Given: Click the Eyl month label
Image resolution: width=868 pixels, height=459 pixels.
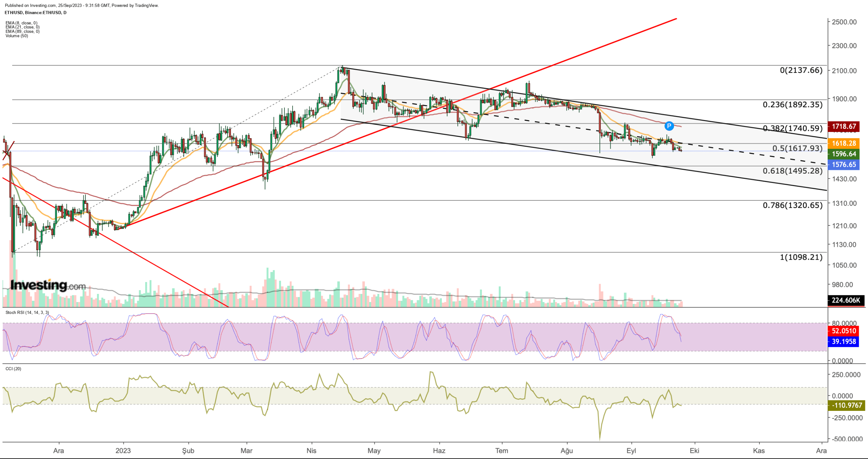Looking at the screenshot, I should click(x=631, y=451).
